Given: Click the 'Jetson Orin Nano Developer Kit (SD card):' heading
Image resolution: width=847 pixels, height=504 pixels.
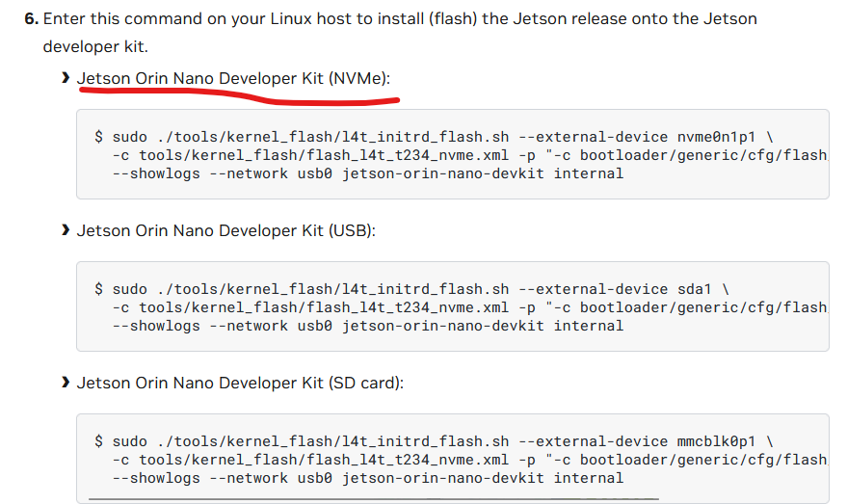Looking at the screenshot, I should [x=240, y=383].
